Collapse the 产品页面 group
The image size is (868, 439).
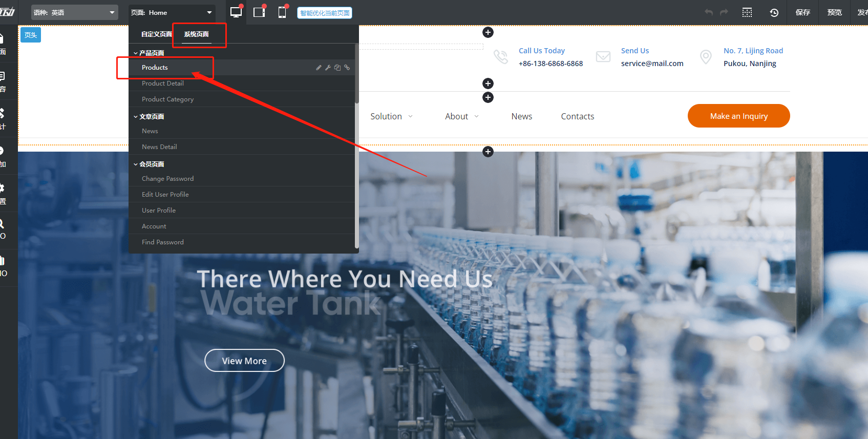tap(136, 53)
